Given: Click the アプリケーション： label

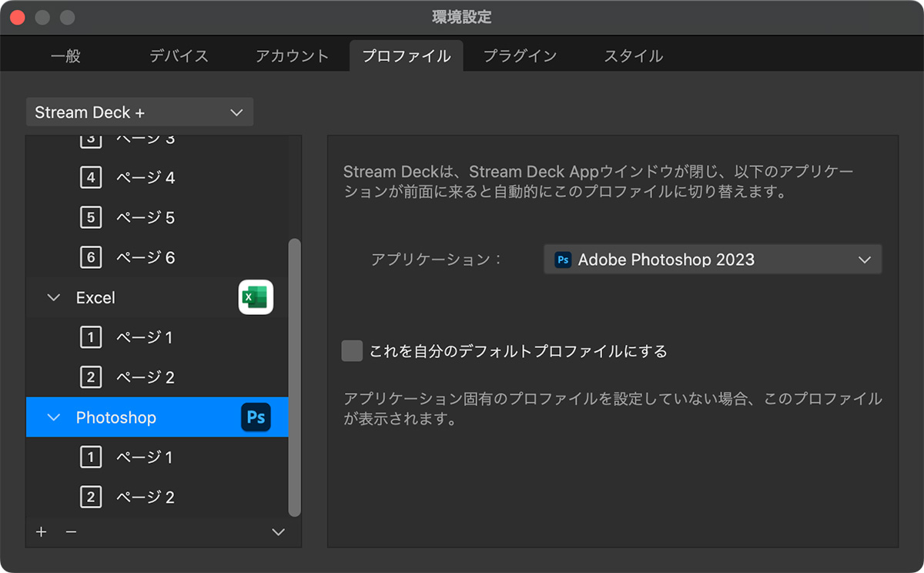Looking at the screenshot, I should click(437, 260).
